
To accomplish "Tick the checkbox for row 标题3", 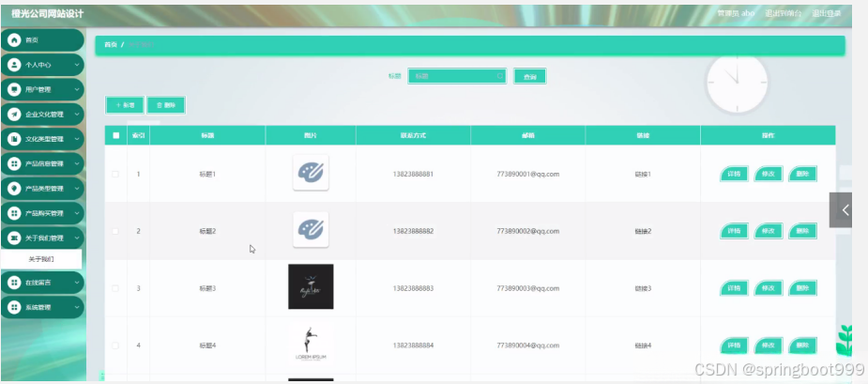I will pyautogui.click(x=115, y=288).
